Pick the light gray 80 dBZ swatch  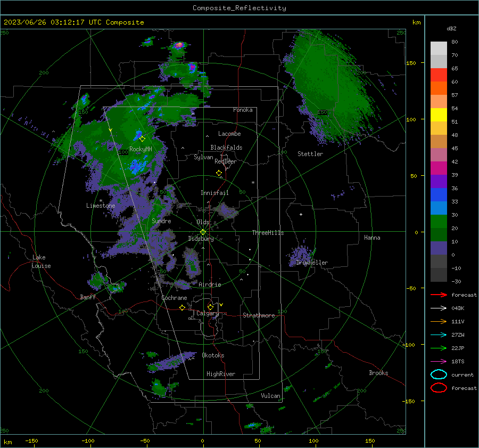tap(439, 48)
